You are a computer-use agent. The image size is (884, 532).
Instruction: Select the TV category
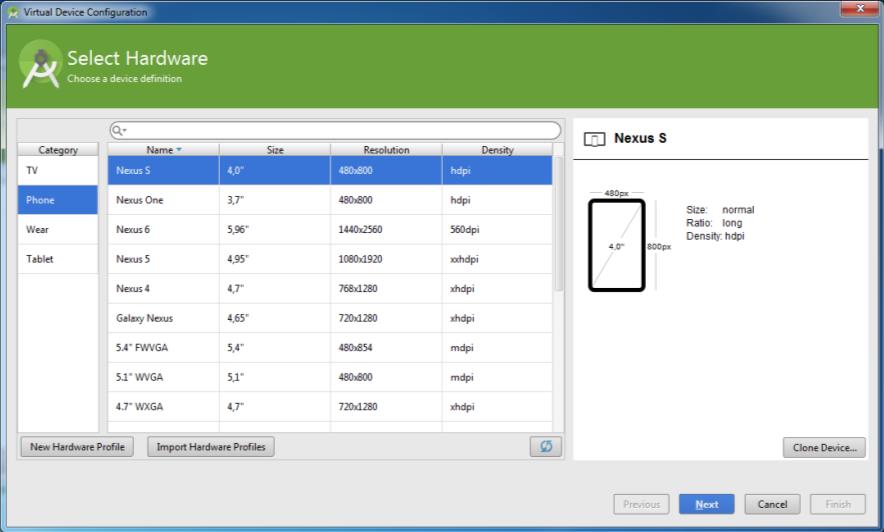coord(58,171)
